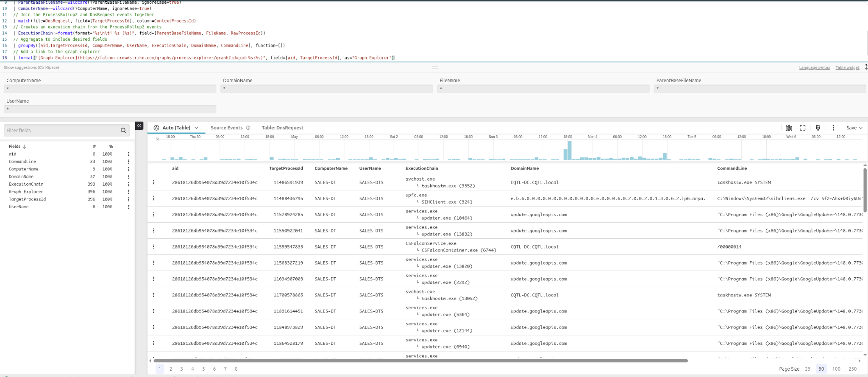Image resolution: width=868 pixels, height=377 pixels.
Task: Click the DomainName parameter input
Action: 327,89
